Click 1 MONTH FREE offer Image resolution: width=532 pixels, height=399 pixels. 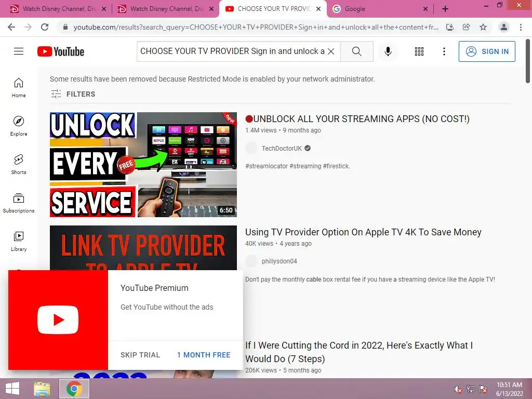[x=204, y=355]
